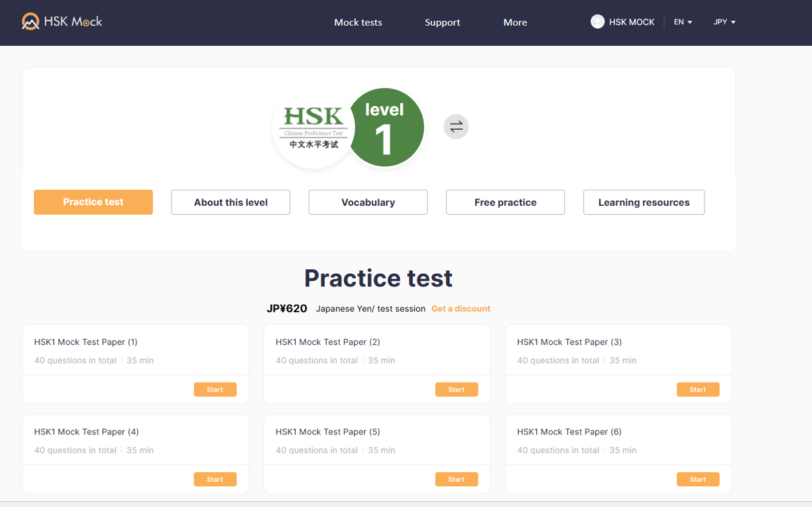Start HSK1 Mock Test Paper (5)
The image size is (812, 507).
pos(456,479)
